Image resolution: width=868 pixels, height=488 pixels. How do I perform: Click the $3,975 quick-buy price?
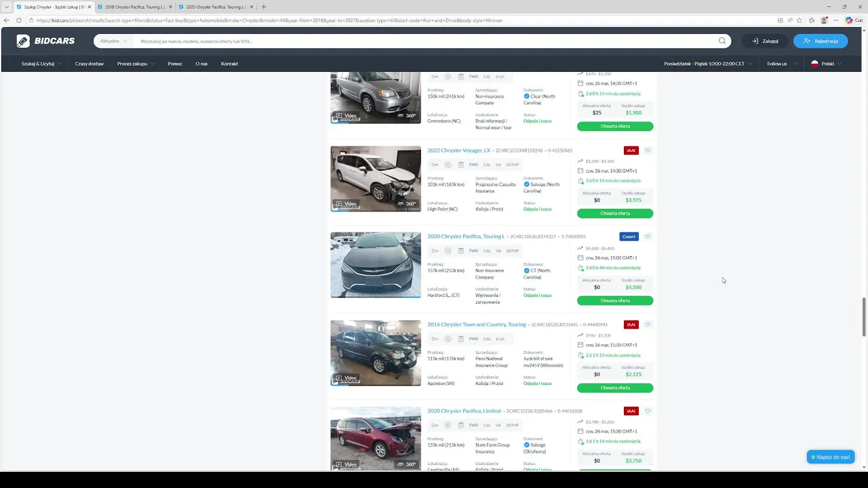tap(633, 200)
